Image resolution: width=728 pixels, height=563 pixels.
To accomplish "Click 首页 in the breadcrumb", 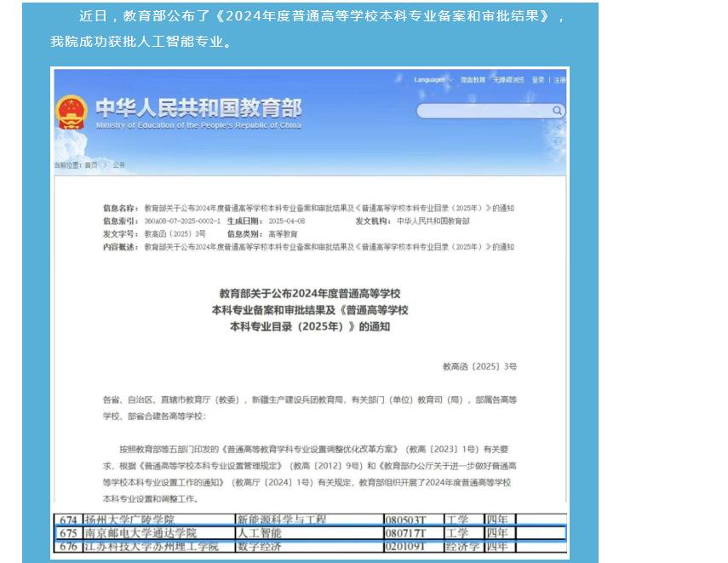I will point(91,165).
